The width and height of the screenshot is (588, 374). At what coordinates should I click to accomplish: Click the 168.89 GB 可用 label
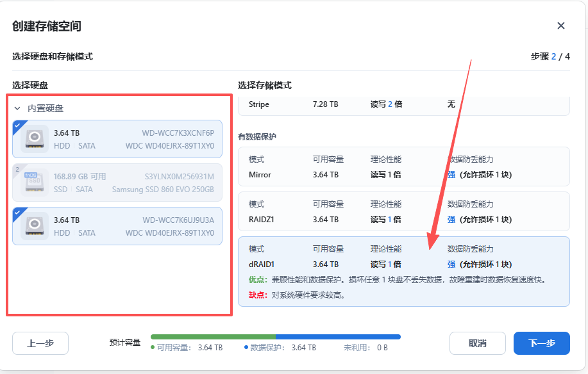point(80,177)
